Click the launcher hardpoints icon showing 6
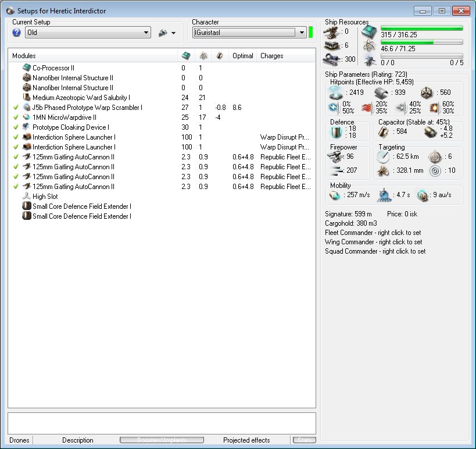This screenshot has height=449, width=476. tap(331, 45)
